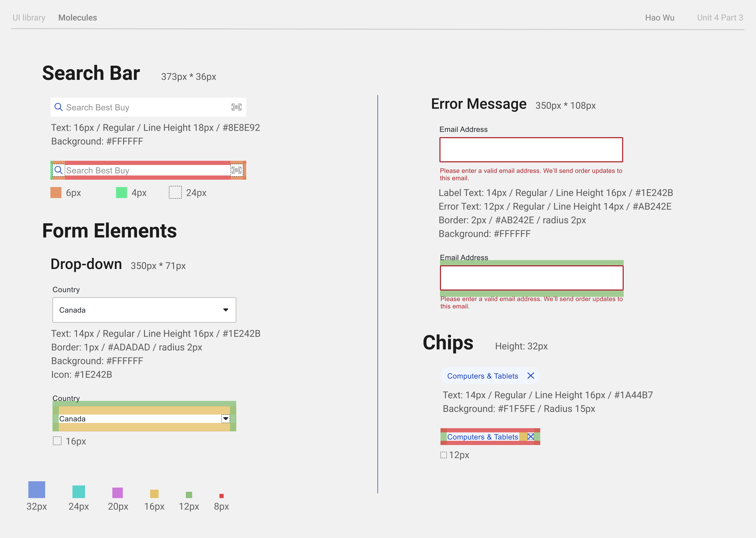Click the barcode scanner icon in top search bar

(x=236, y=107)
